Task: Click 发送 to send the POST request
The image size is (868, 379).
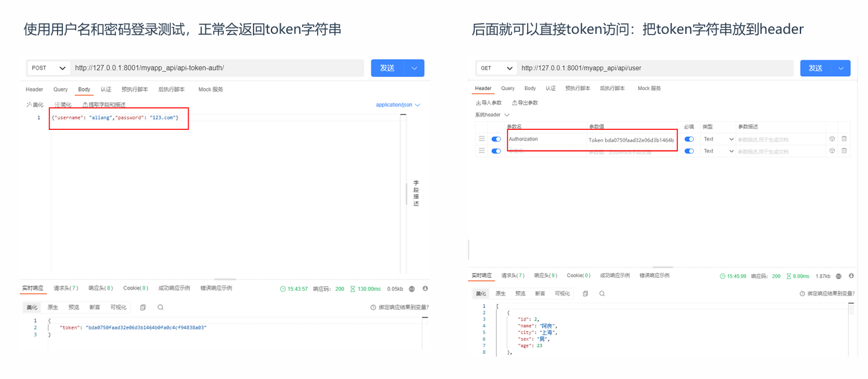Action: tap(388, 68)
